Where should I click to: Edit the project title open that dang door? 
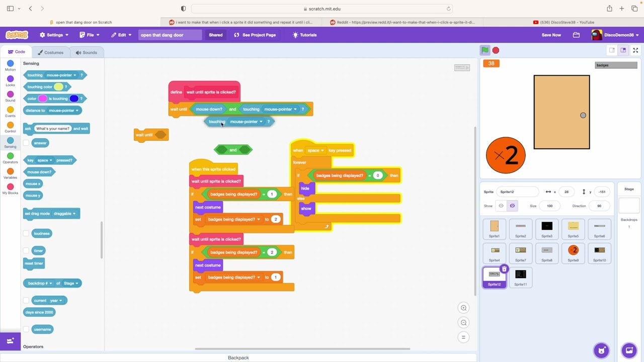(171, 35)
